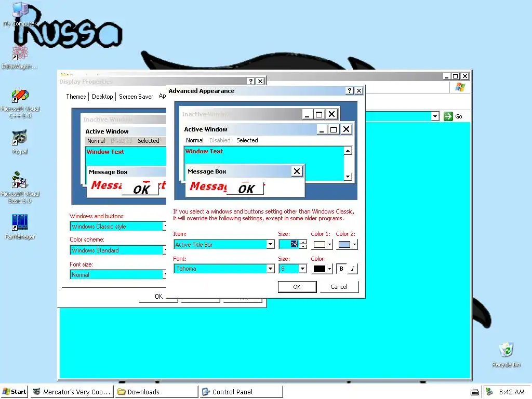Click the 8:42 AM clock
This screenshot has width=532, height=399.
[x=512, y=392]
